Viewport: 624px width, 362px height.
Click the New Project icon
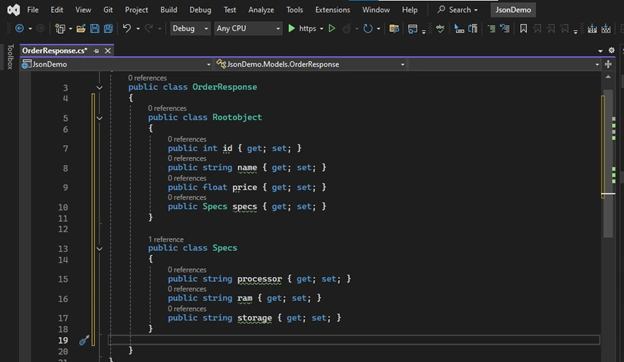pyautogui.click(x=60, y=28)
